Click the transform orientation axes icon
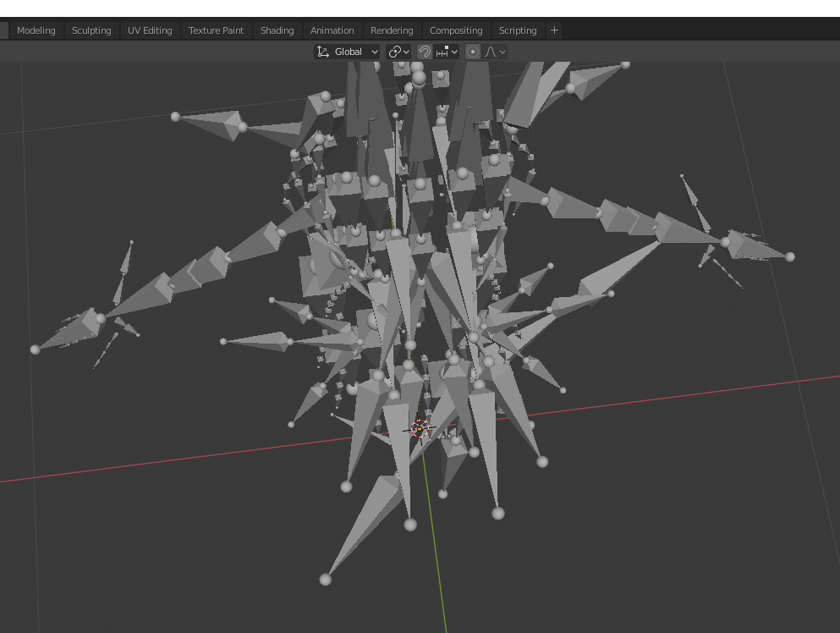 (x=323, y=52)
